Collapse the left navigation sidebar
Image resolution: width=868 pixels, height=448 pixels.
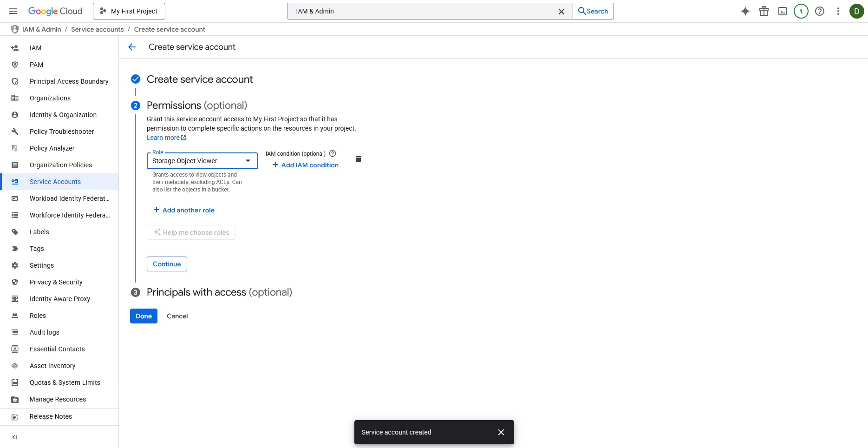(x=14, y=437)
